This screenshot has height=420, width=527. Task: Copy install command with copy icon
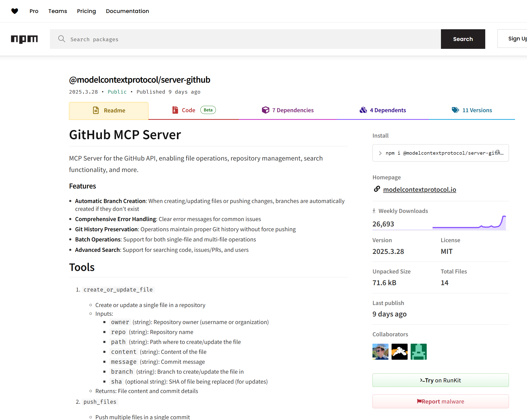coord(498,152)
